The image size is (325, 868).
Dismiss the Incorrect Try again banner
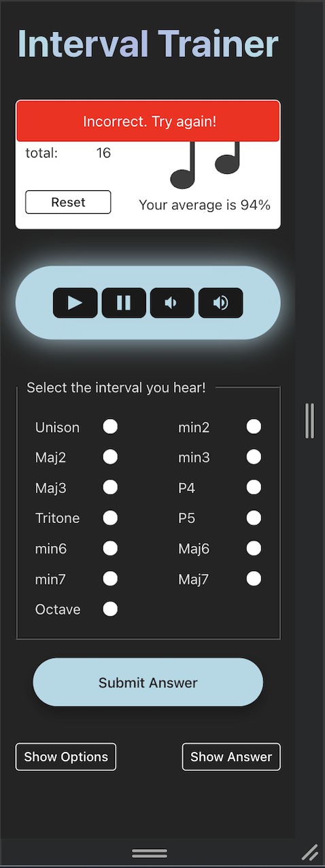coord(148,122)
